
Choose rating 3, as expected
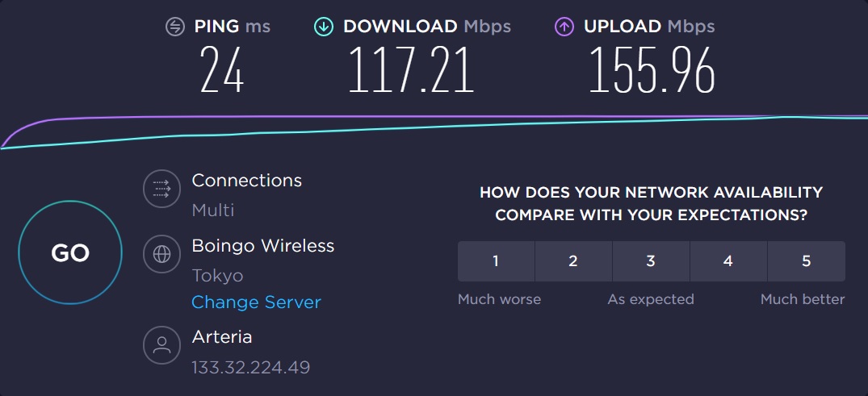651,261
